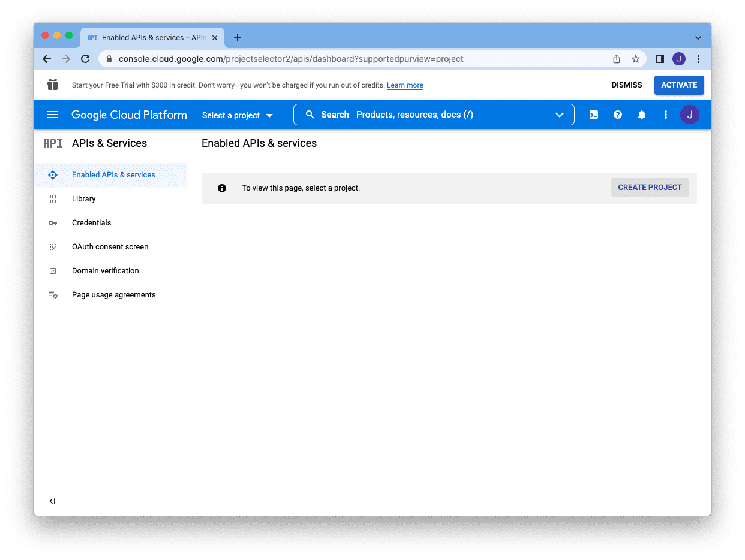Click the info icon in the notice
745x560 pixels.
pos(222,188)
